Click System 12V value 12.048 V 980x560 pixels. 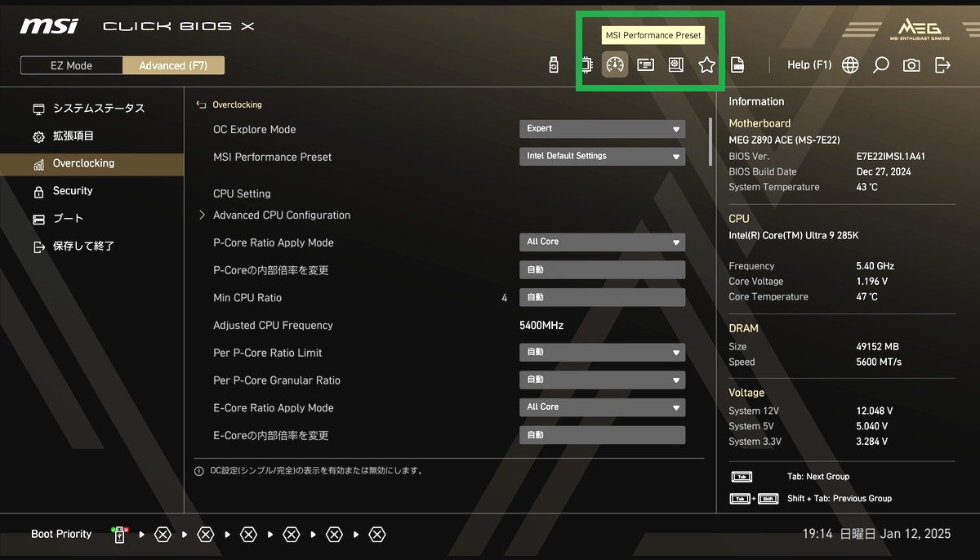tap(875, 411)
